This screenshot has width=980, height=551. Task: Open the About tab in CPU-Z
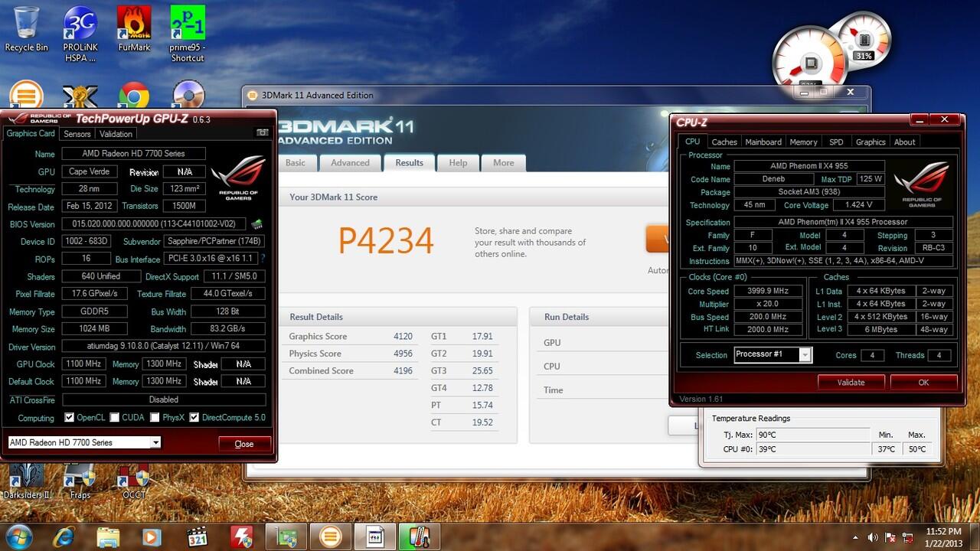pos(904,142)
